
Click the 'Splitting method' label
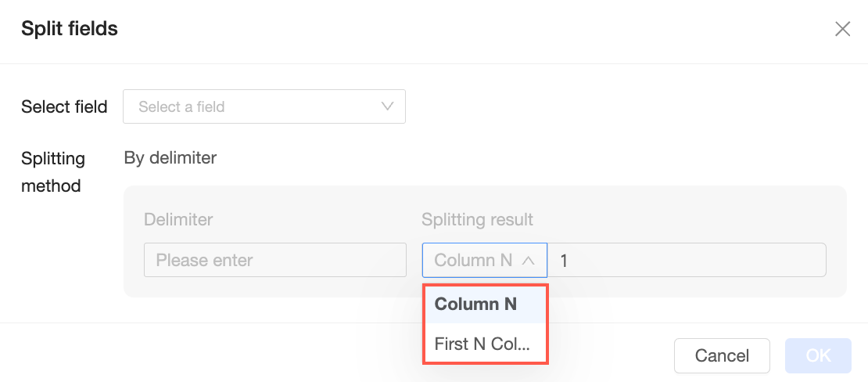(53, 172)
